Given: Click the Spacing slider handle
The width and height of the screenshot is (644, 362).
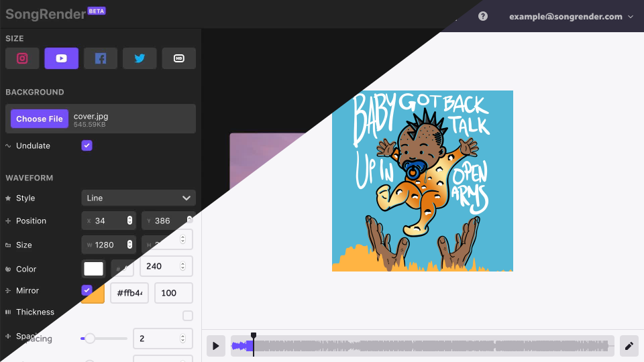Looking at the screenshot, I should click(89, 339).
